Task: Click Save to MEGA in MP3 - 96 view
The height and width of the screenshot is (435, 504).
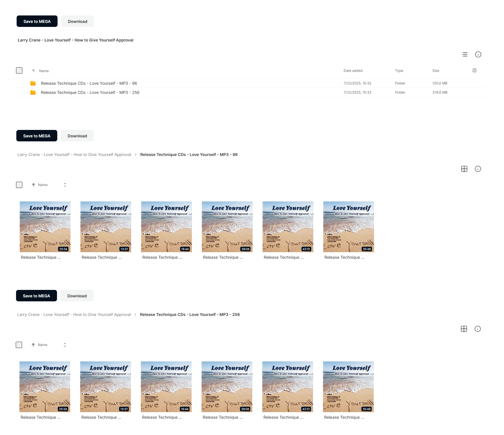Action: pyautogui.click(x=37, y=136)
